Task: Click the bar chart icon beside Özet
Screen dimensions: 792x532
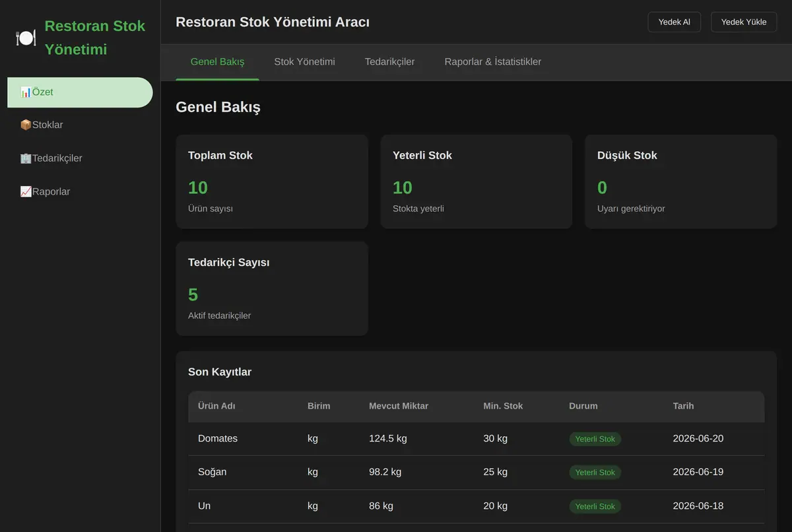Action: click(26, 92)
